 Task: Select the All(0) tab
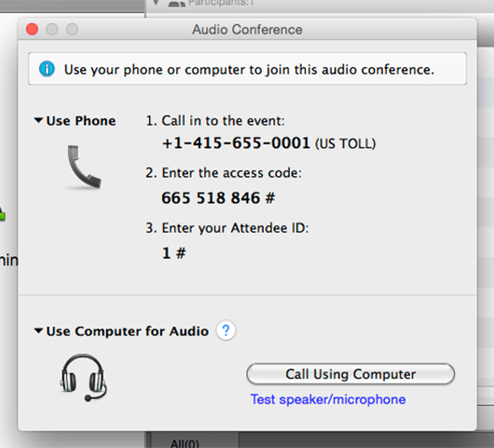[185, 443]
